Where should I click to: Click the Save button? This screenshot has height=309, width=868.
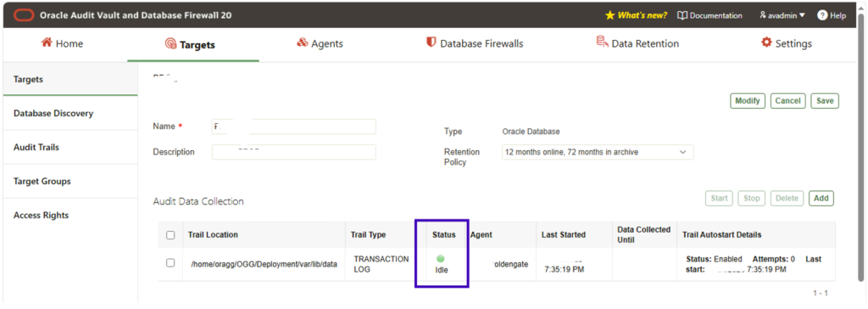(x=825, y=101)
